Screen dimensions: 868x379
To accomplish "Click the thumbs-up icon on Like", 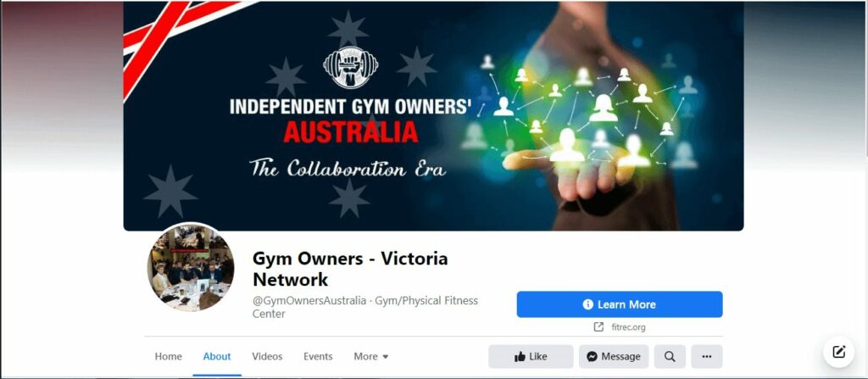I will click(x=520, y=357).
